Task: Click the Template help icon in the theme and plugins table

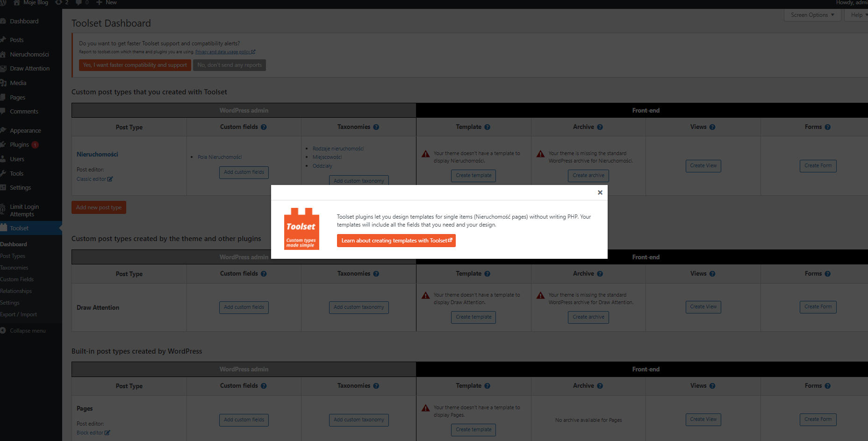Action: (x=487, y=274)
